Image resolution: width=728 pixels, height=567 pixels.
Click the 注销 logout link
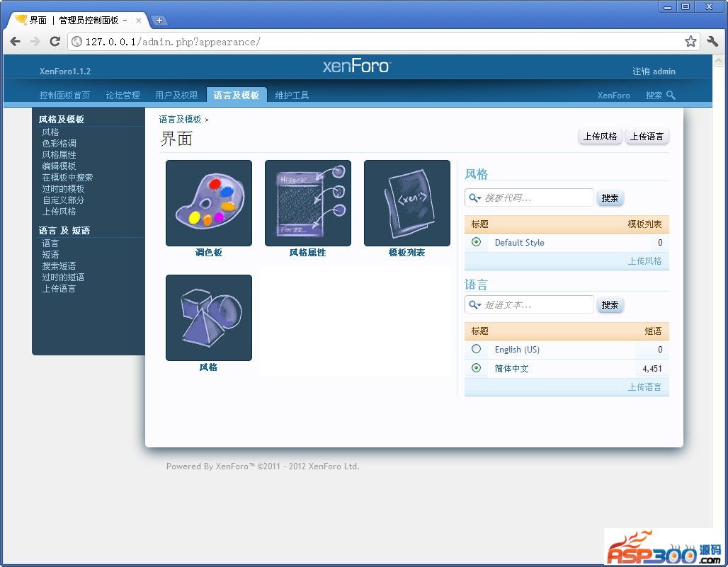tap(641, 71)
